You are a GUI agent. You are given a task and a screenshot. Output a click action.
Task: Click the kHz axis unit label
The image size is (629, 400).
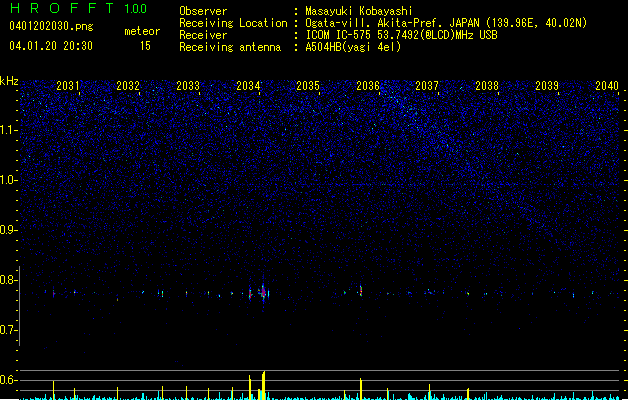(x=9, y=81)
